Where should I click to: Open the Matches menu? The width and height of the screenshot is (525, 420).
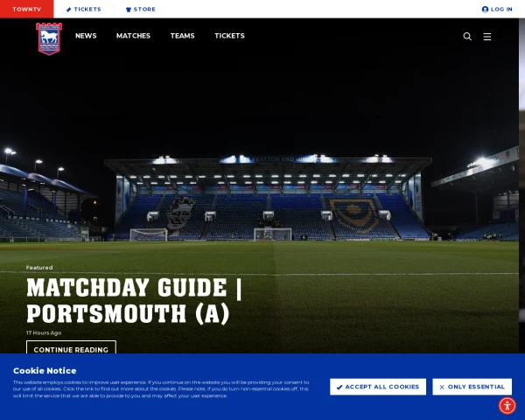pos(133,36)
